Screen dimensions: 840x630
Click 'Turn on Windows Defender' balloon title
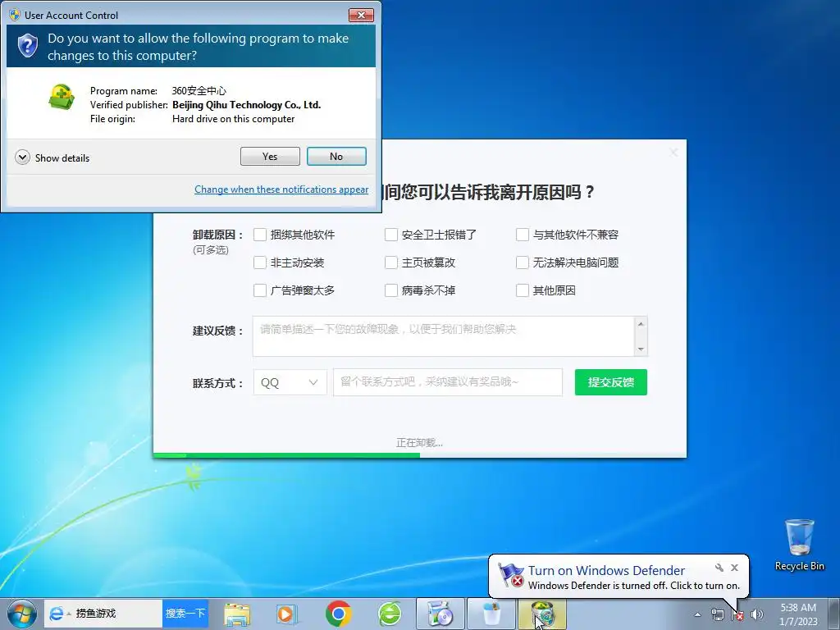[606, 571]
